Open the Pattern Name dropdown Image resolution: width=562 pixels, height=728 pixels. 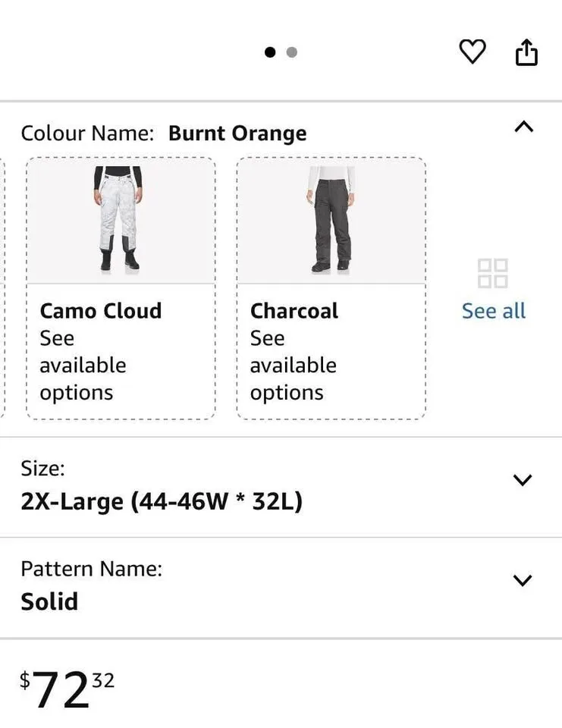click(522, 580)
